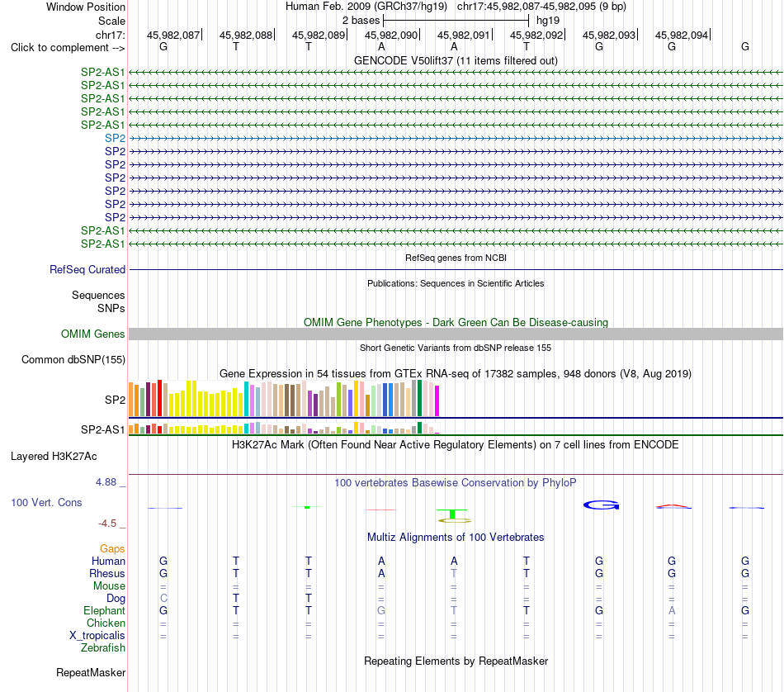
Task: Click the 'Human Feb. 2009 (GRCh37/hg19)' header text
Action: click(x=366, y=7)
